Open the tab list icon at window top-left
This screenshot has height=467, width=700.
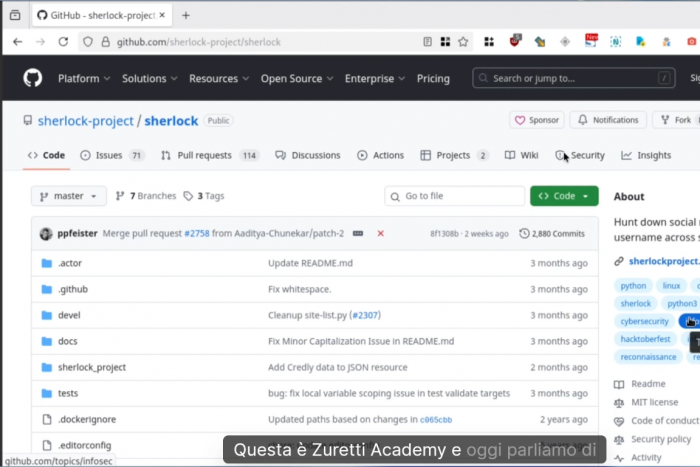(15, 15)
